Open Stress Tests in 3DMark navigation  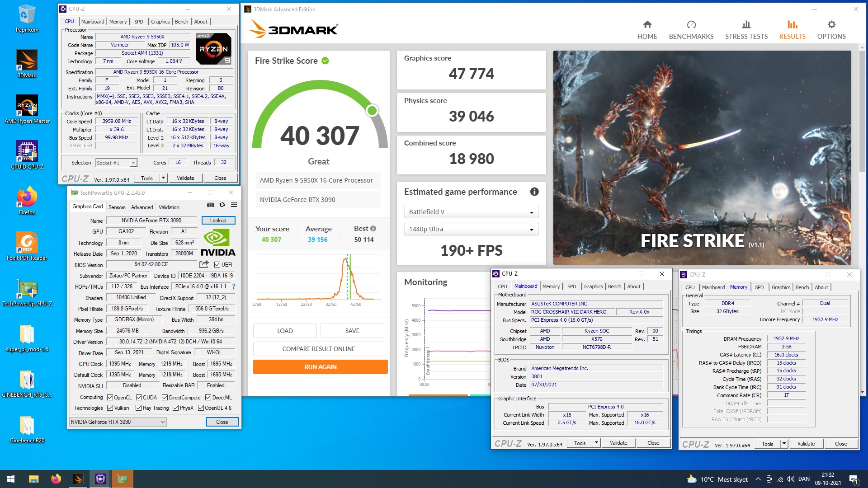tap(746, 30)
